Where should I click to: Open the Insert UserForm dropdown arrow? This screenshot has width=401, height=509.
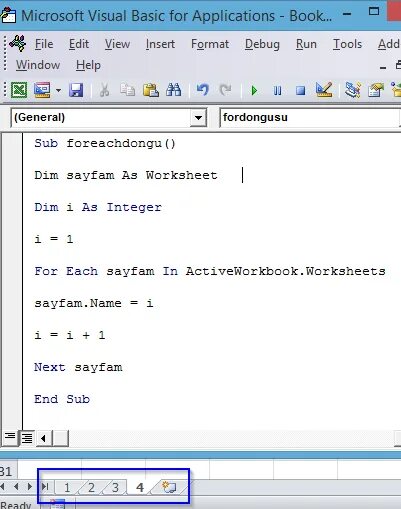58,90
